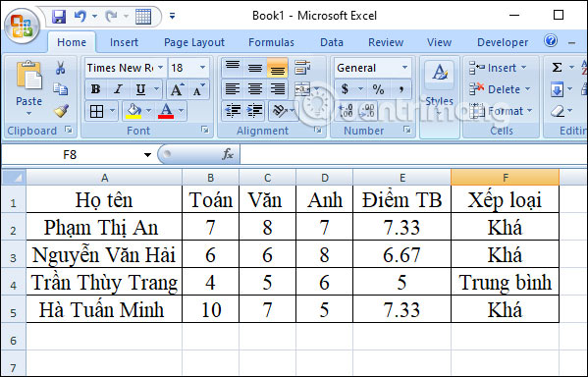
Task: Select cell E3 containing 6.67
Action: point(401,254)
